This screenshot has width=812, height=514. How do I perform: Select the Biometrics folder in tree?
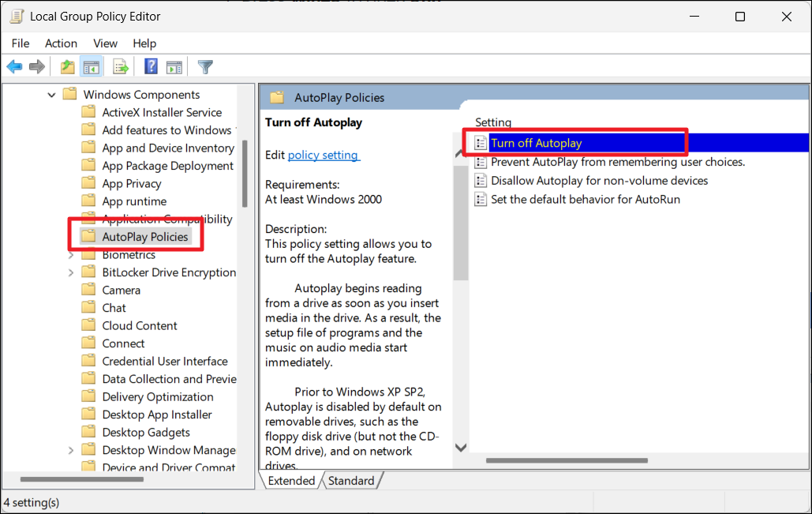pyautogui.click(x=128, y=255)
